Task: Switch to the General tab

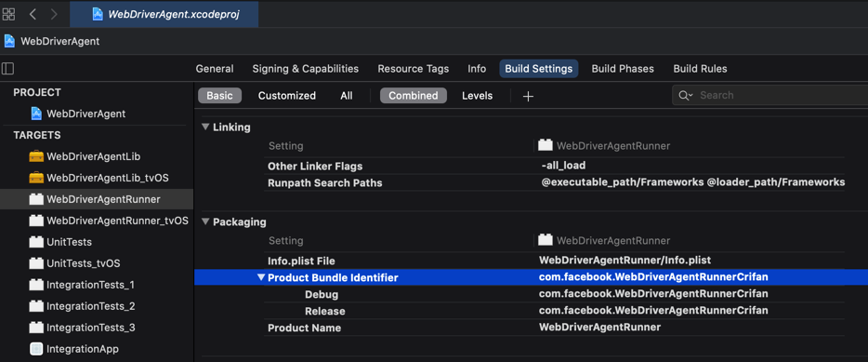Action: click(215, 69)
